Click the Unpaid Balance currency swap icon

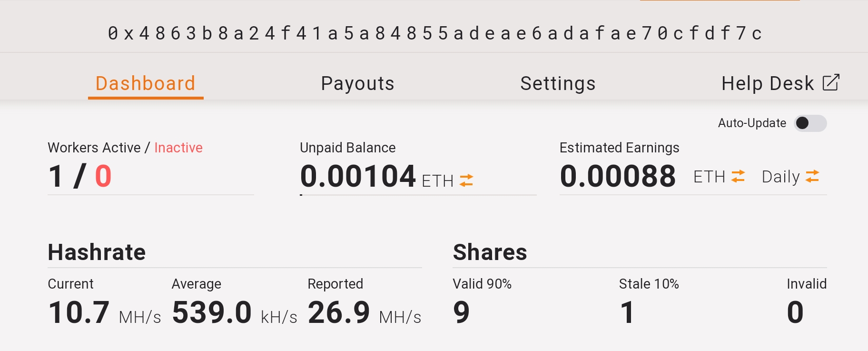(466, 180)
